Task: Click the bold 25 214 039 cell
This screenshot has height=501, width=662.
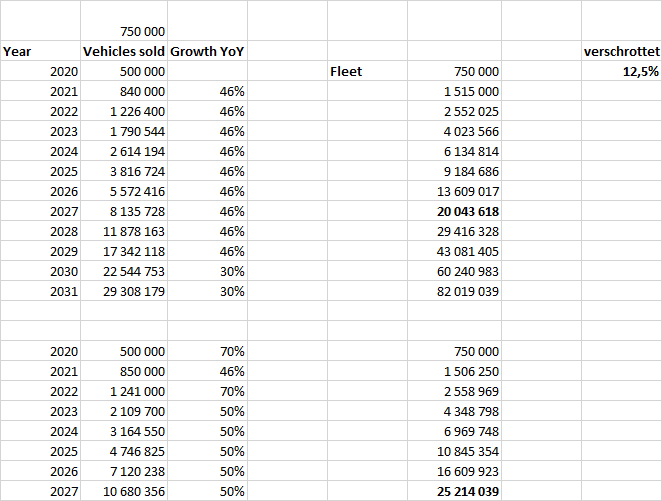Action: [454, 491]
